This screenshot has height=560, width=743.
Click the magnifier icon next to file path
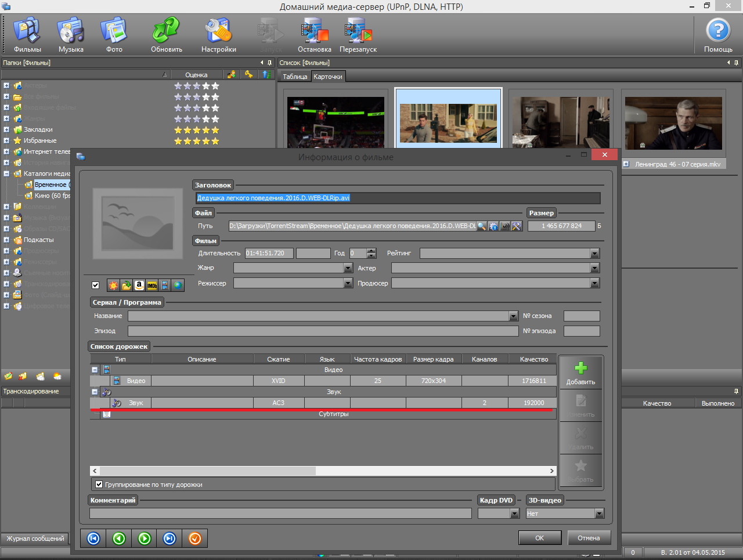click(482, 226)
